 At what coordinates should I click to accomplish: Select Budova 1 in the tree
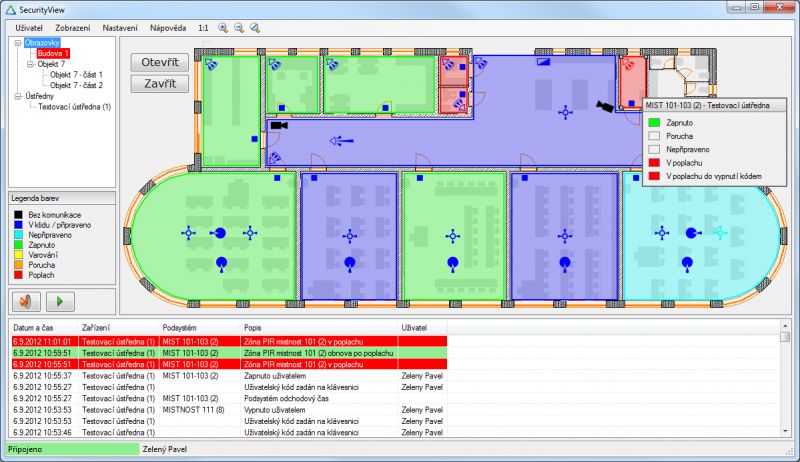tap(54, 53)
